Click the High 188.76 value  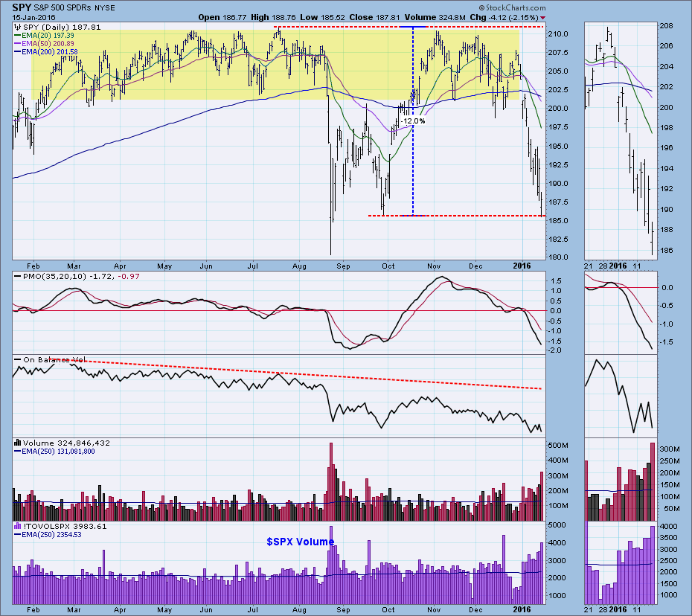[x=273, y=18]
